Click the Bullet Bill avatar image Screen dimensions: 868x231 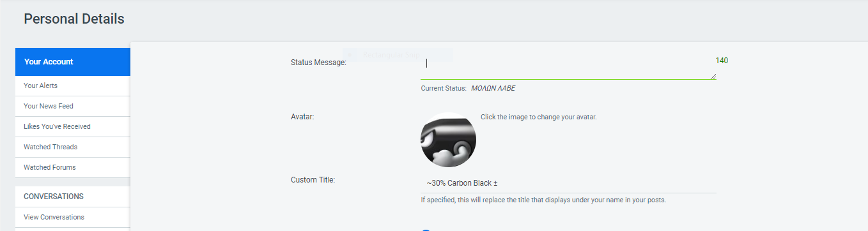448,140
